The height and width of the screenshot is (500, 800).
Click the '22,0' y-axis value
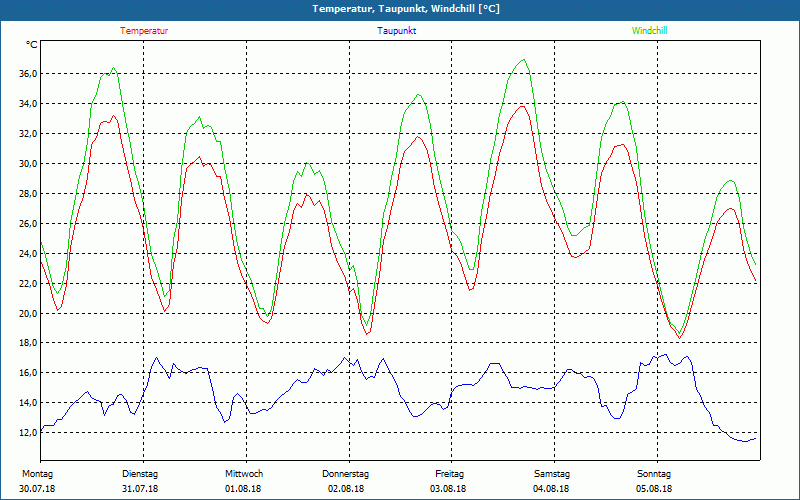[x=28, y=283]
